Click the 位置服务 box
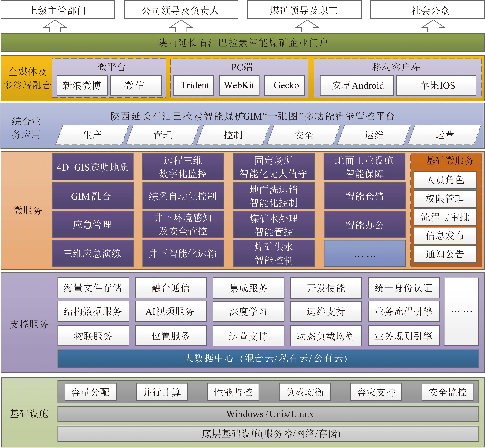The width and height of the screenshot is (485, 448). (x=171, y=336)
